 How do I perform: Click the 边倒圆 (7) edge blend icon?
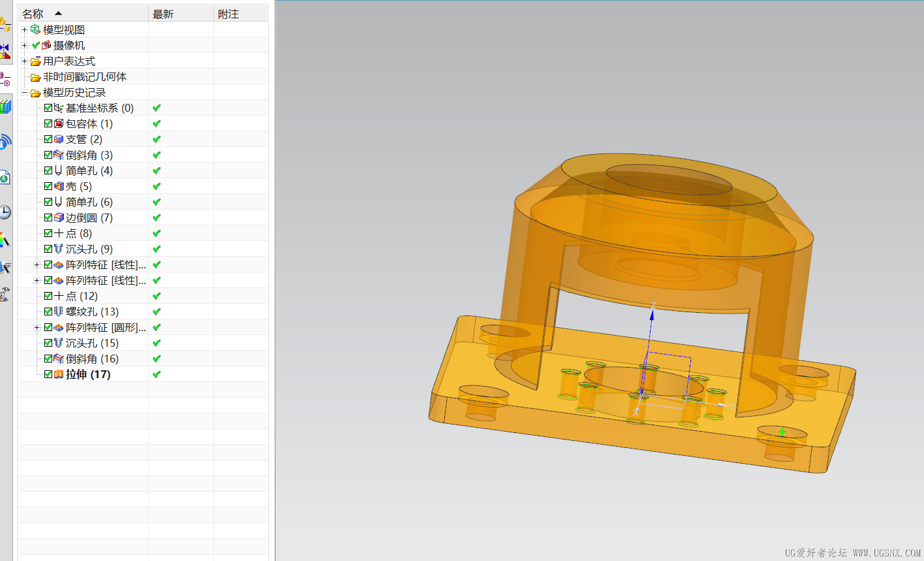pos(59,217)
